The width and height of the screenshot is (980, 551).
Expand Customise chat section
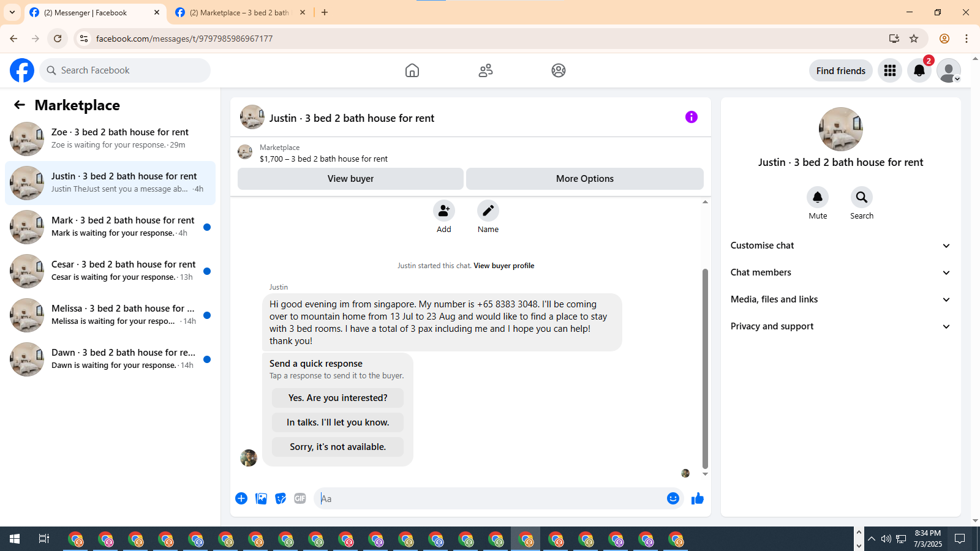click(840, 246)
